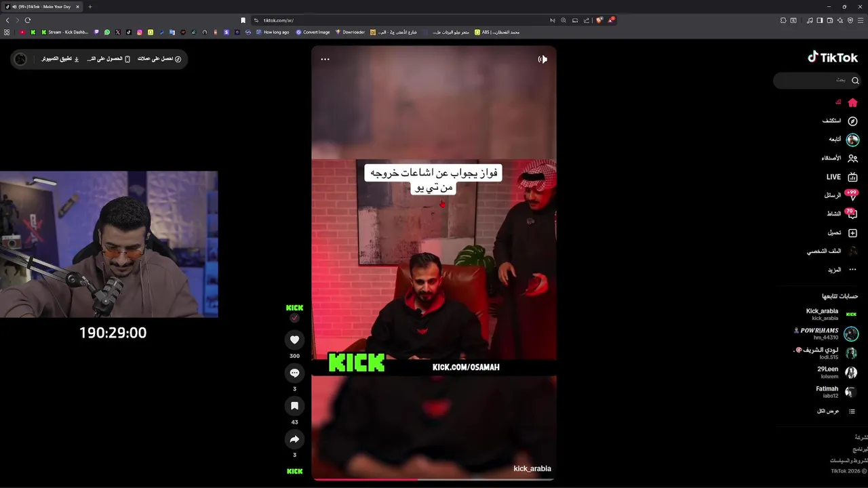
Task: Open the X (Twitter) bookmark icon
Action: (x=118, y=32)
